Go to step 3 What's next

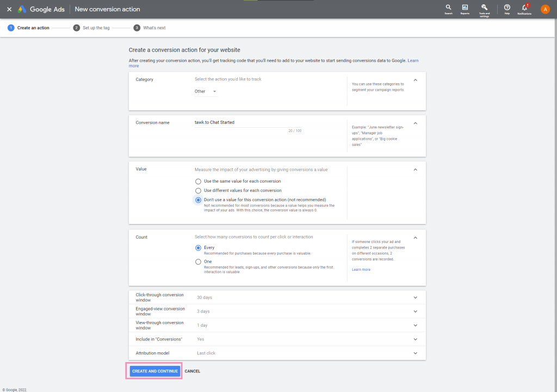[x=149, y=28]
